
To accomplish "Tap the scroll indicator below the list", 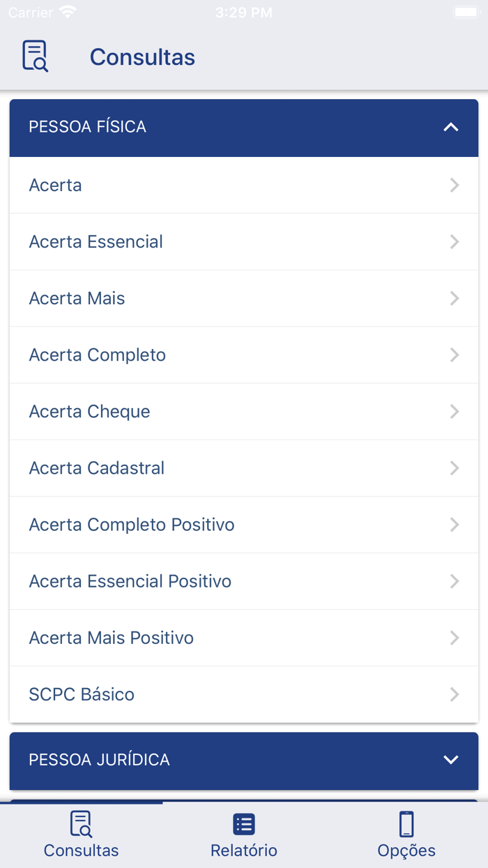I will click(x=84, y=802).
